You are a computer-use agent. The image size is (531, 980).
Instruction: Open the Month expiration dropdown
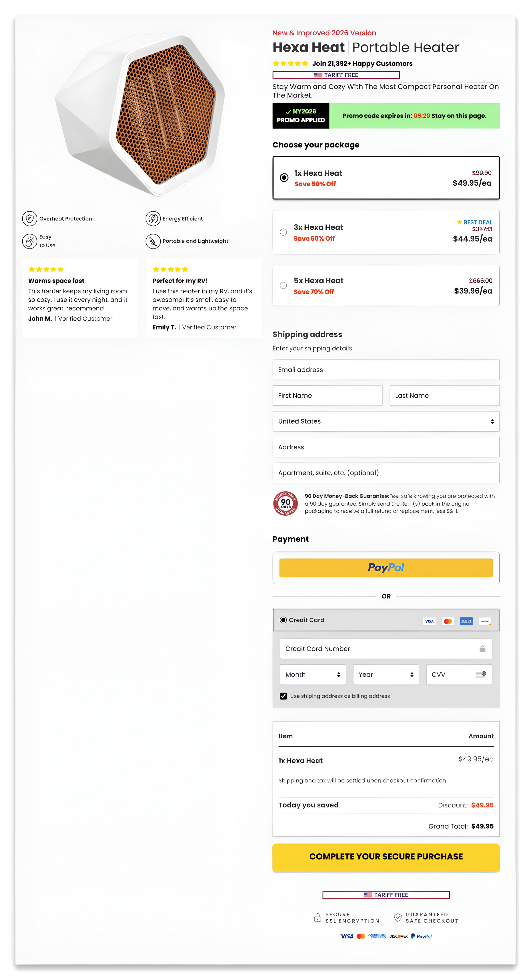point(313,674)
